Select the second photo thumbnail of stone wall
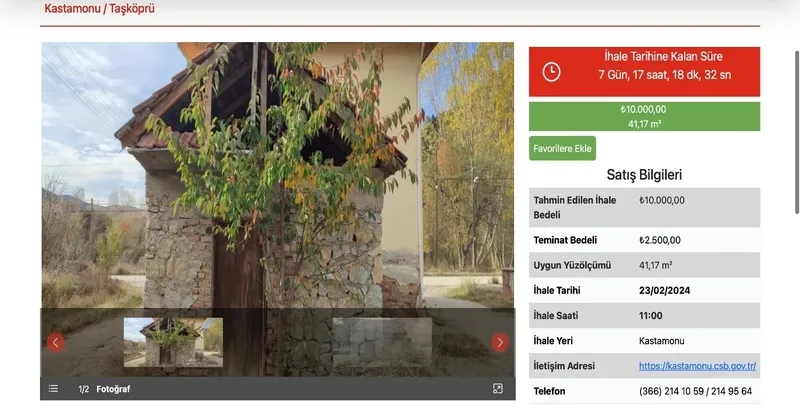Image resolution: width=800 pixels, height=413 pixels. point(381,342)
